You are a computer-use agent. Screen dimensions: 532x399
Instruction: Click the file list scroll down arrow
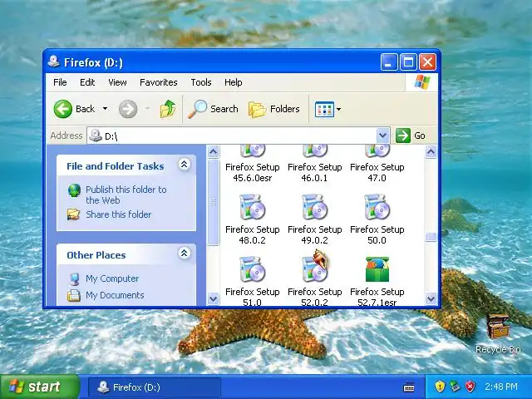431,298
